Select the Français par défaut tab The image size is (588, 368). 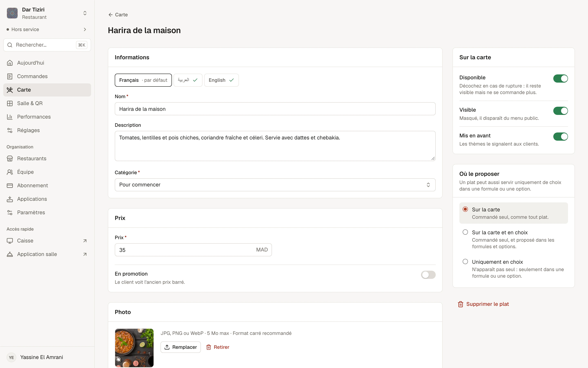point(143,80)
